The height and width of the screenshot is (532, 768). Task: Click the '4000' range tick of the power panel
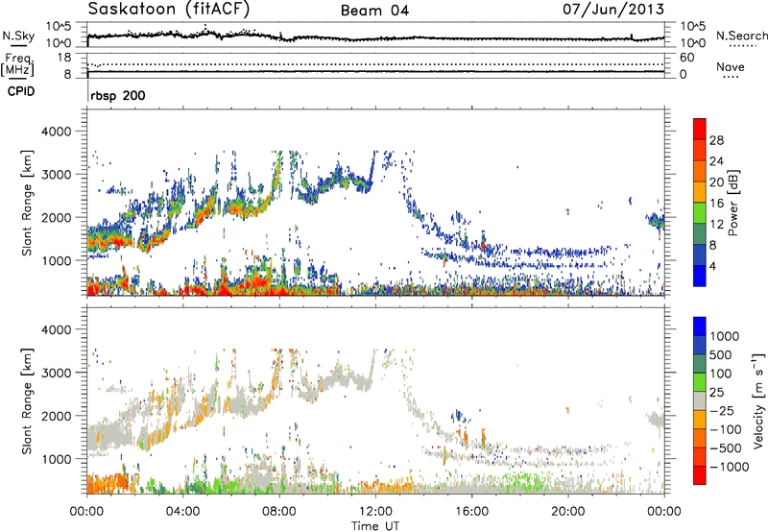click(56, 132)
